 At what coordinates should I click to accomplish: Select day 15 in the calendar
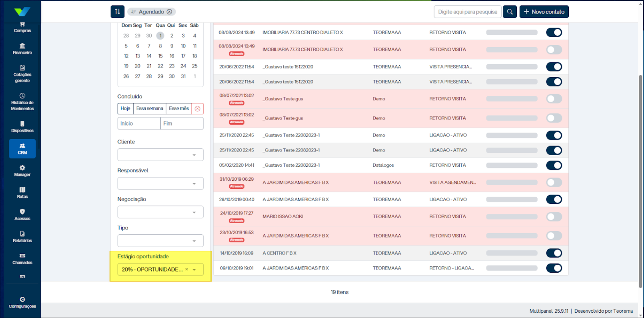coord(160,56)
